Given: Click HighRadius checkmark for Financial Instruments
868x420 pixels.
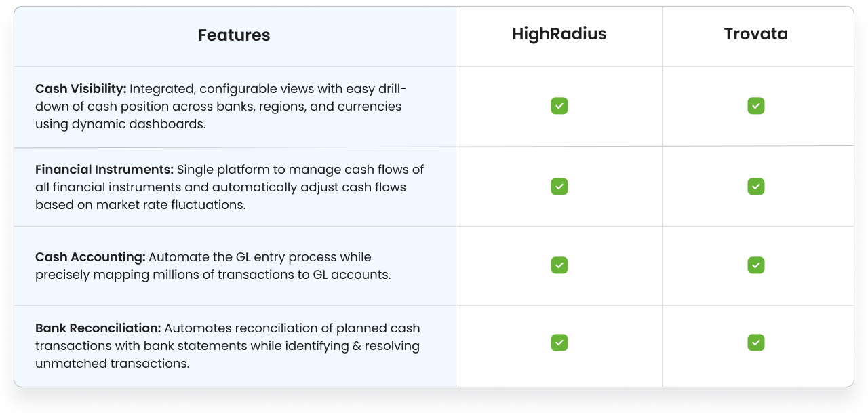Looking at the screenshot, I should 559,187.
